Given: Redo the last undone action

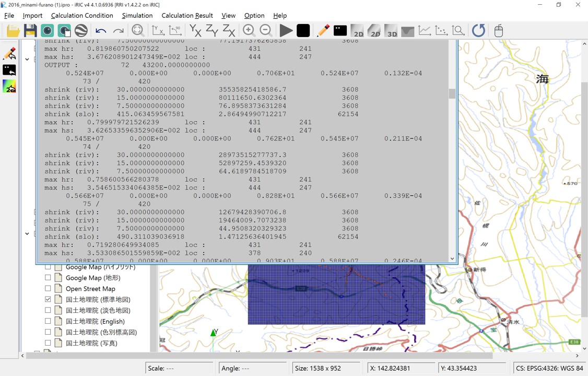Looking at the screenshot, I should pyautogui.click(x=118, y=31).
